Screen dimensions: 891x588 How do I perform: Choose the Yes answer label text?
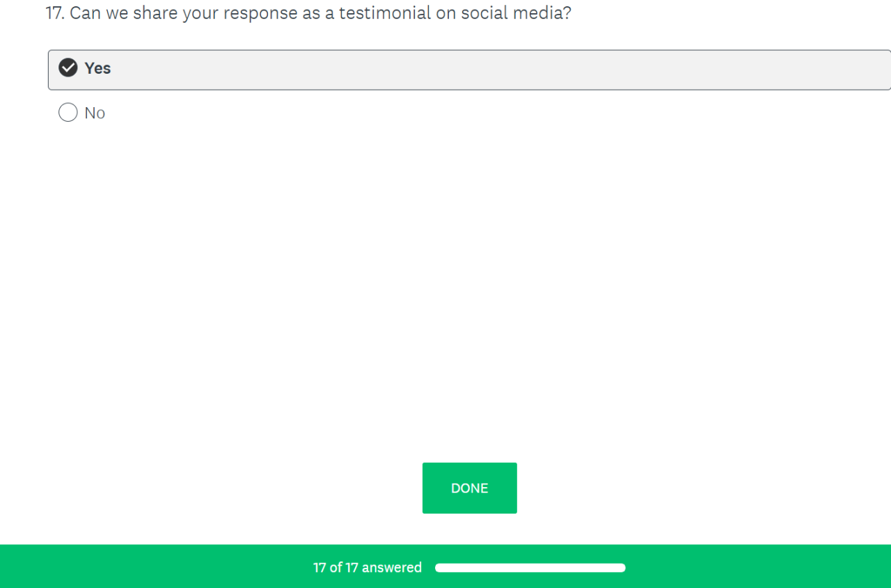(97, 68)
